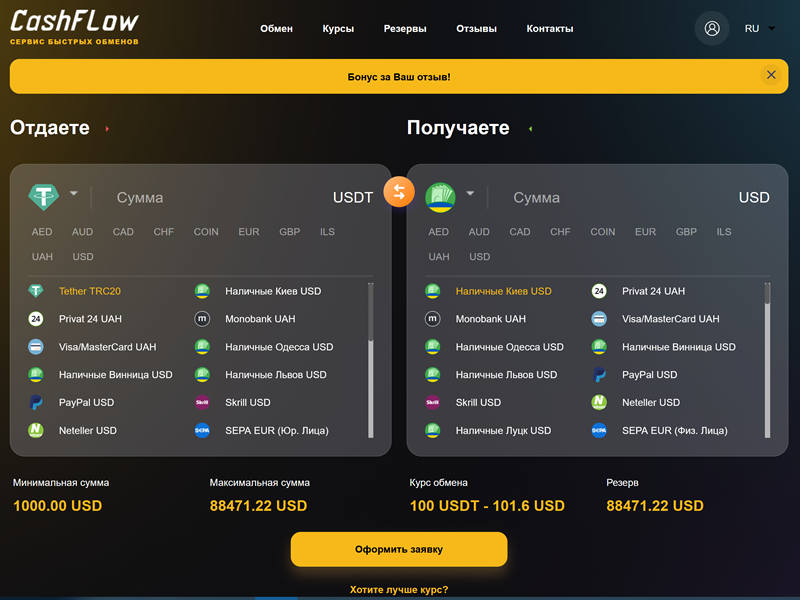Click the 1000.00 USD minimum amount
Screen dimensions: 800x600
click(58, 506)
